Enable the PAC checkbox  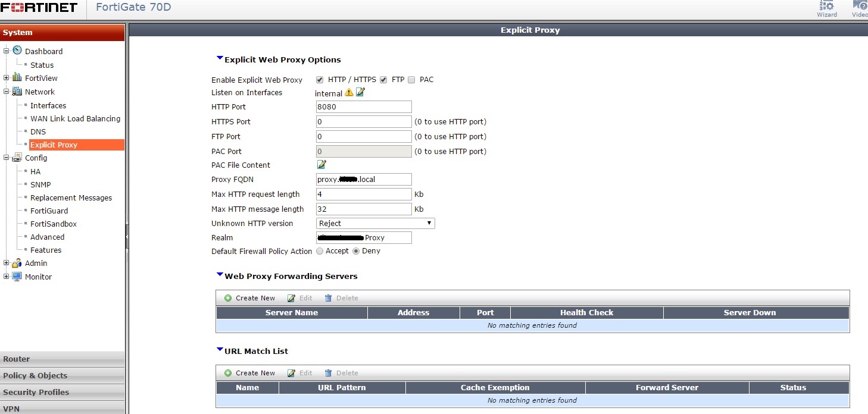(x=411, y=80)
